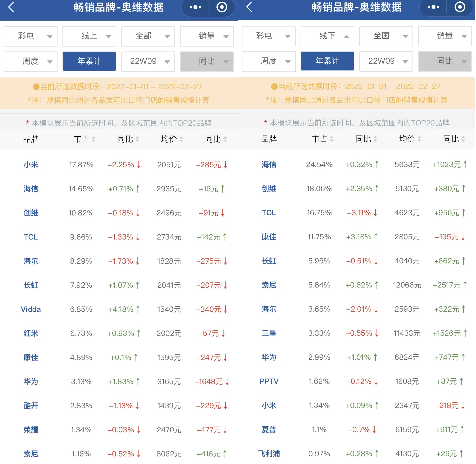Tap left panel data period notice

pos(118,87)
